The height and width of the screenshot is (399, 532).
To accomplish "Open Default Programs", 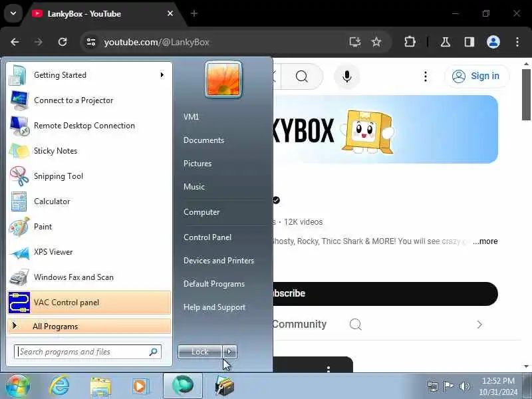I will [x=214, y=284].
